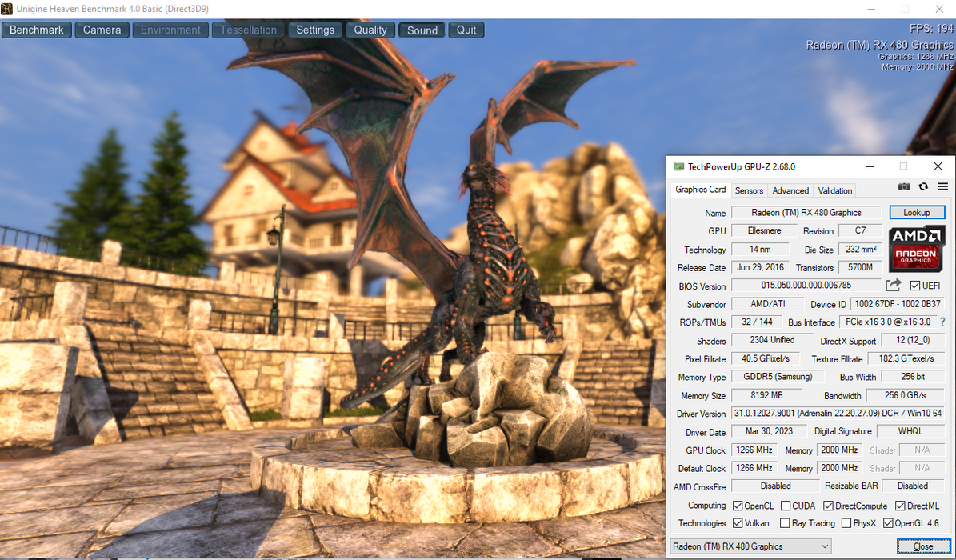Click the 232 mm² die size value

[860, 249]
